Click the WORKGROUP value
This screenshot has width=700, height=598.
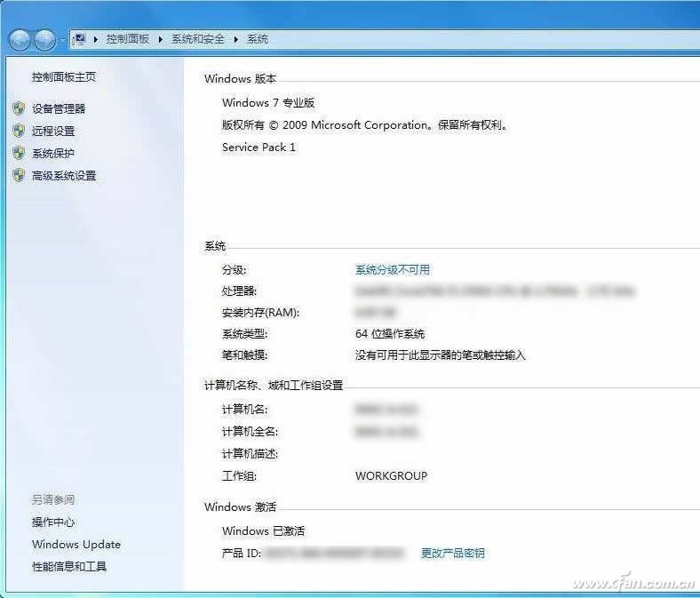[391, 476]
